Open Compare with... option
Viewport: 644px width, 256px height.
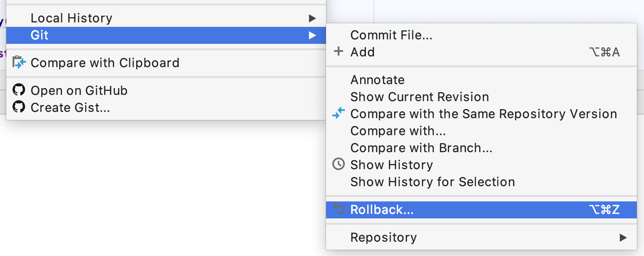coord(398,131)
